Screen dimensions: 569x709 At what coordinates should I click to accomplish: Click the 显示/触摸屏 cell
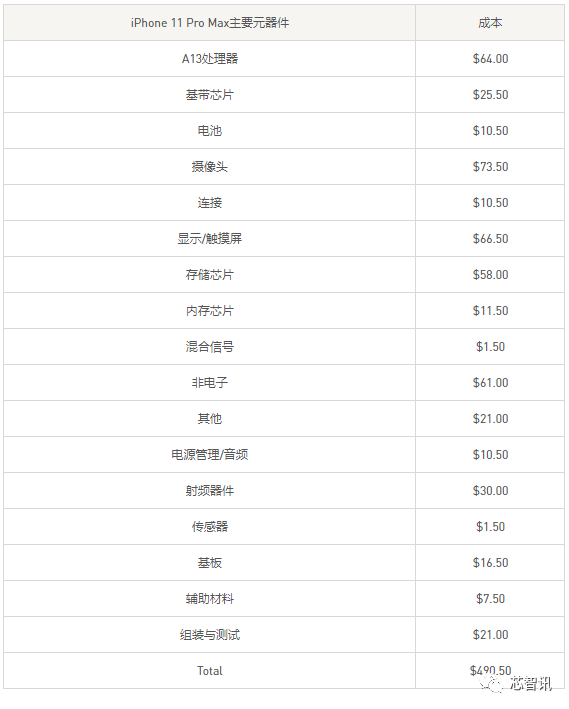pos(209,239)
